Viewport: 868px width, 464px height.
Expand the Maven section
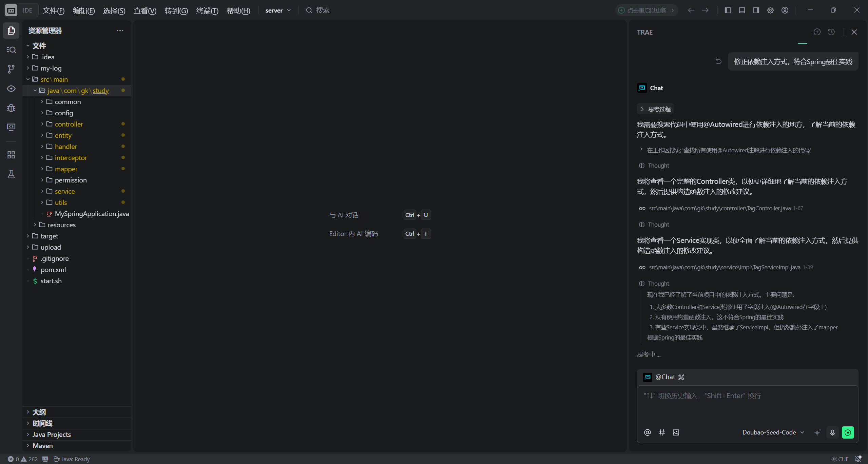(x=42, y=446)
